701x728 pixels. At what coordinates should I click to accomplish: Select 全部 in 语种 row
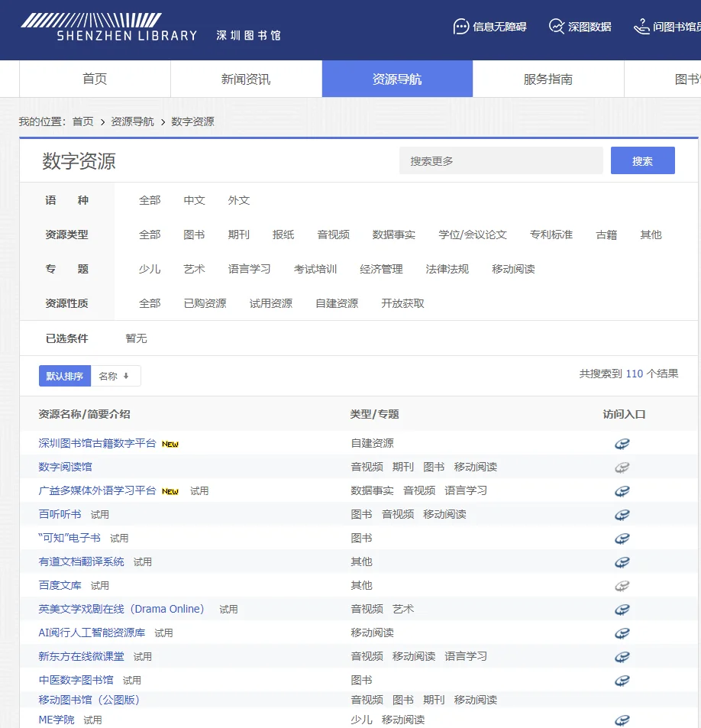coord(150,200)
